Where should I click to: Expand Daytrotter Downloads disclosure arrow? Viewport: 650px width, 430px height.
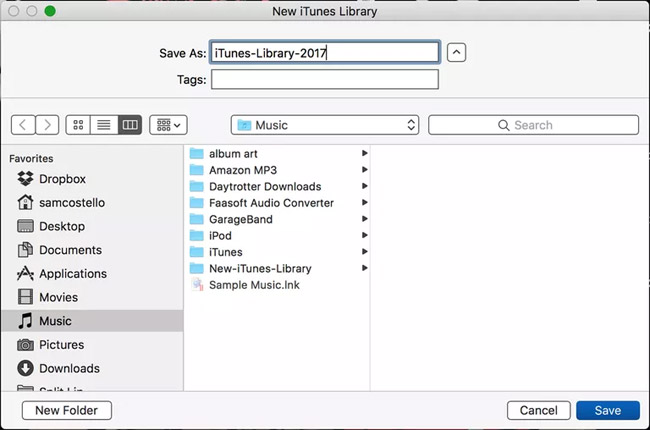coord(364,186)
